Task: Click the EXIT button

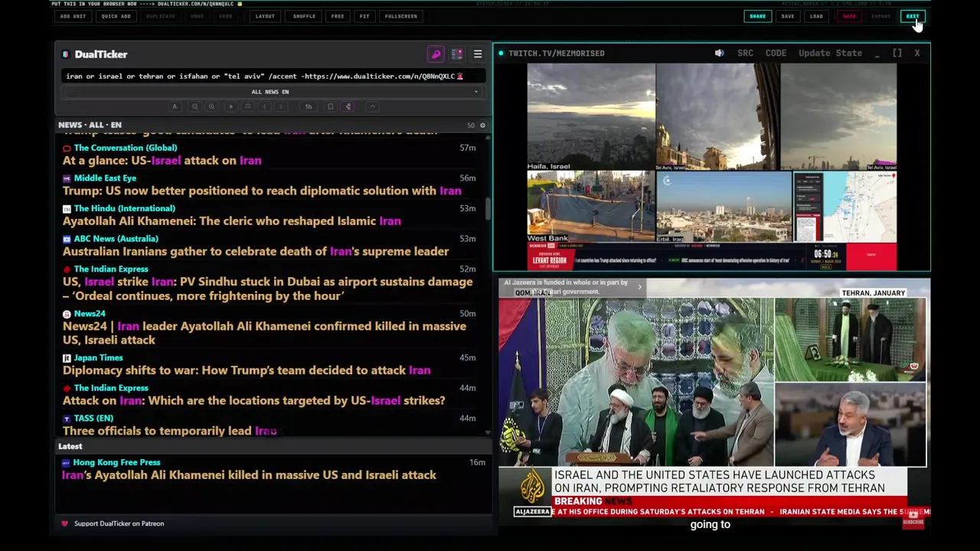Action: coord(913,16)
